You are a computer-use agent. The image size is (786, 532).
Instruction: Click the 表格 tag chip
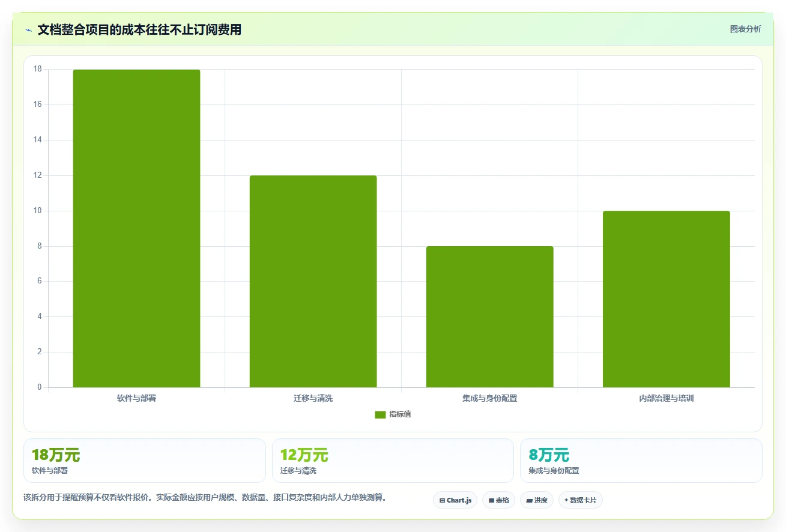(x=498, y=500)
